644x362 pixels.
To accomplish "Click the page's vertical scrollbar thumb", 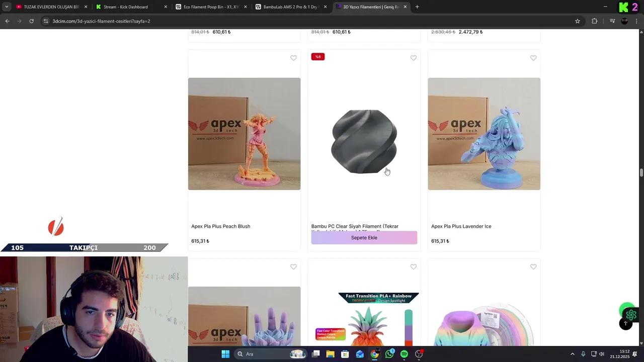I will click(x=641, y=173).
